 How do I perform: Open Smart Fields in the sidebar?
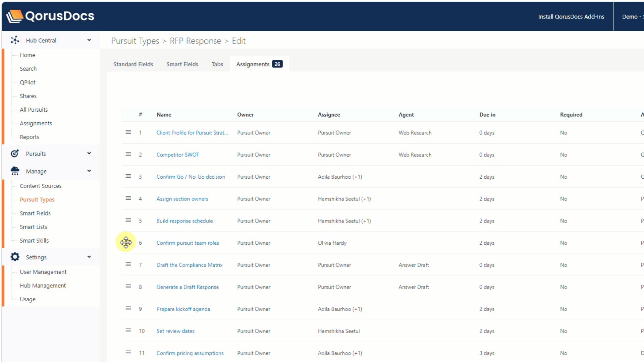(35, 214)
